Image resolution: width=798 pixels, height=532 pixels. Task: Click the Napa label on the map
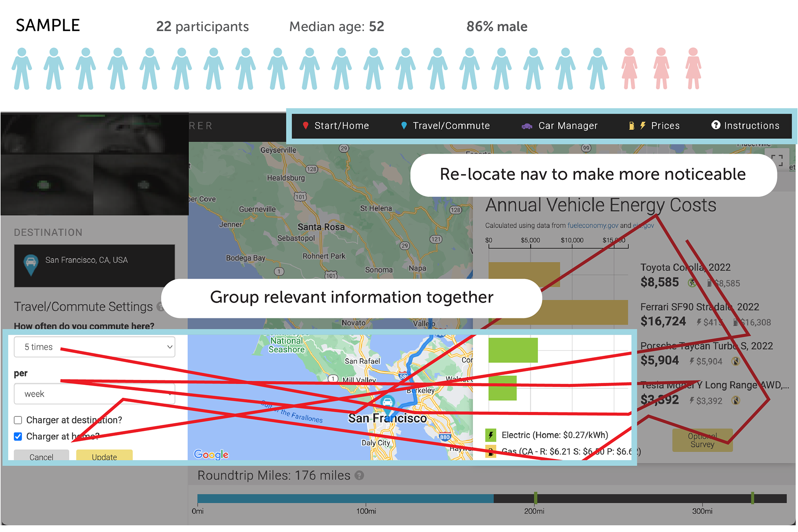(x=417, y=268)
